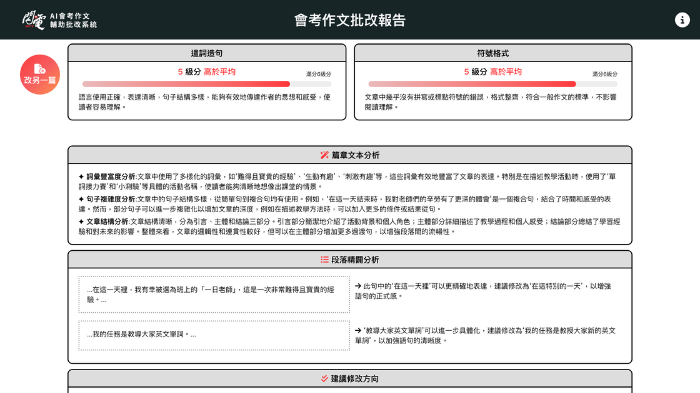Click the 建議修改方向 section heading
Screen dimensions: 700x393
(354, 379)
